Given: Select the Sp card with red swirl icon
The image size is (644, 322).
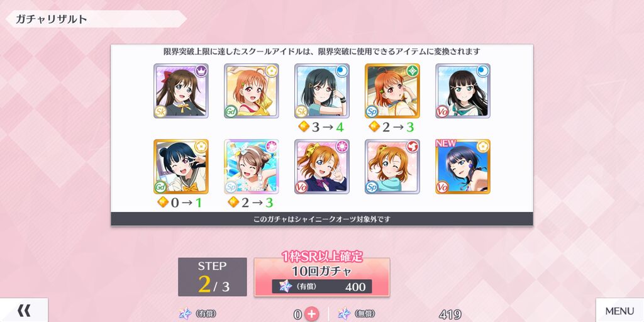Looking at the screenshot, I should pyautogui.click(x=392, y=166).
